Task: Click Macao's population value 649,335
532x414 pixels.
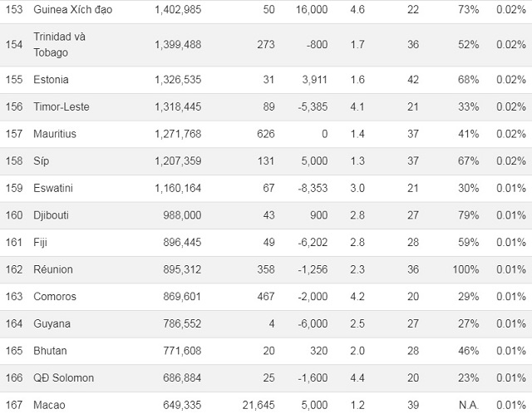Action: (x=182, y=405)
